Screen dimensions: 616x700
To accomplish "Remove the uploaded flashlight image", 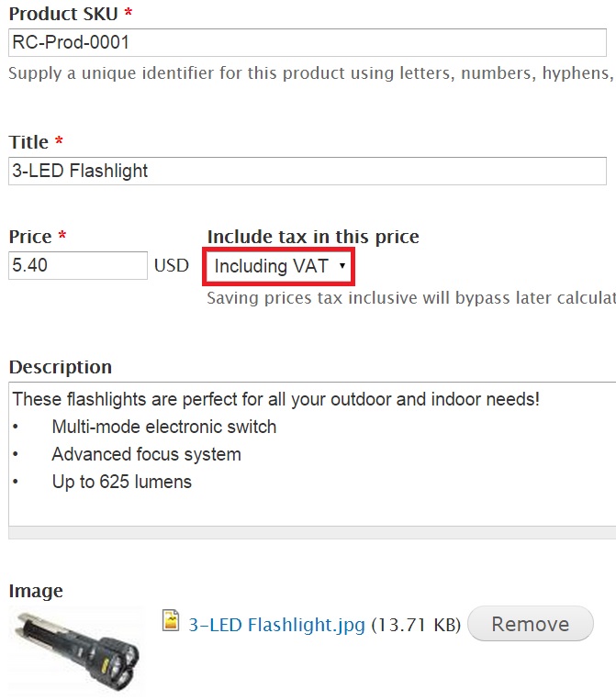I will [x=531, y=624].
